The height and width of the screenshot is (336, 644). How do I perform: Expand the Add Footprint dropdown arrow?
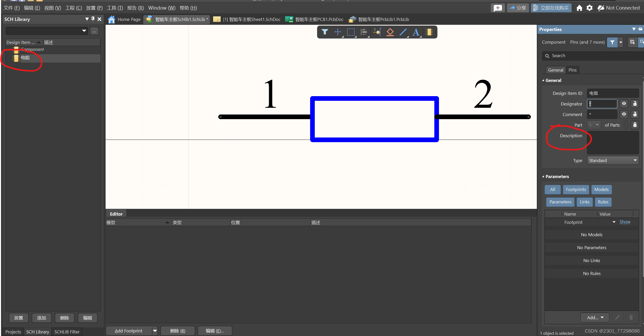tap(155, 331)
